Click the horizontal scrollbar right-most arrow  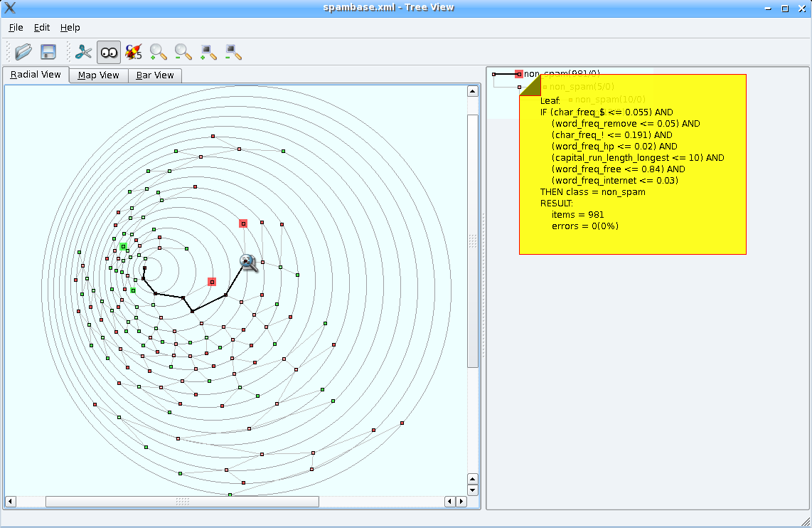[x=461, y=501]
